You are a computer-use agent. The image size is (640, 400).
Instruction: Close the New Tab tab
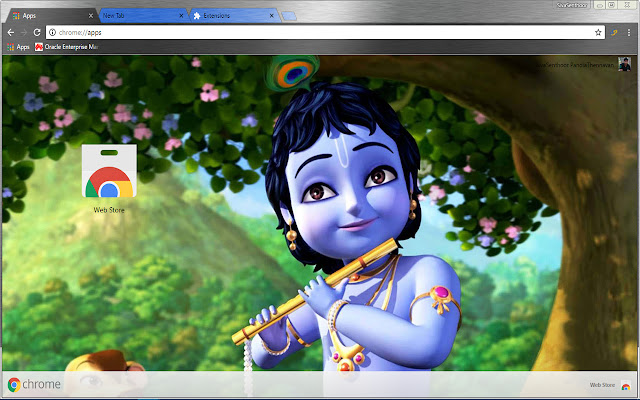click(x=181, y=16)
